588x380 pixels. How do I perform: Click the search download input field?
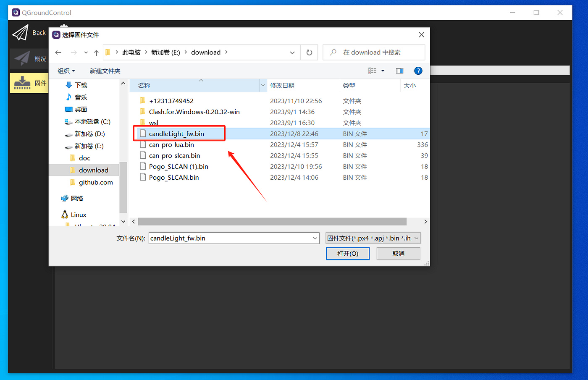pyautogui.click(x=374, y=52)
